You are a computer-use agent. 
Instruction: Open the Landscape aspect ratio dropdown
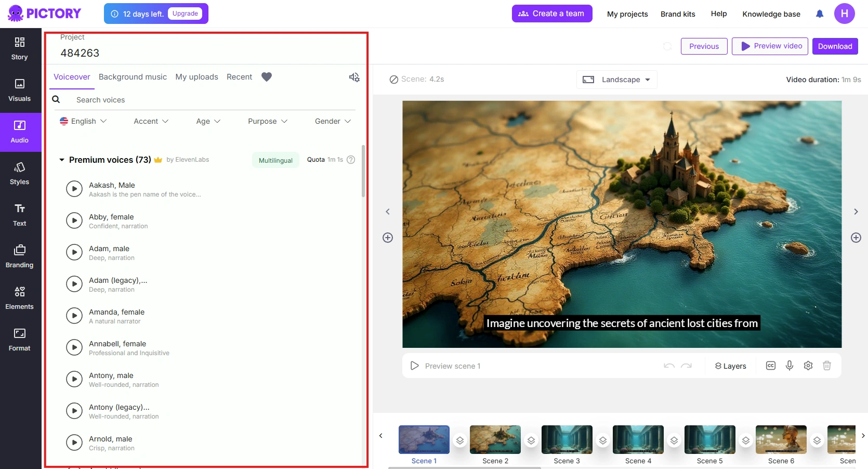pos(617,80)
